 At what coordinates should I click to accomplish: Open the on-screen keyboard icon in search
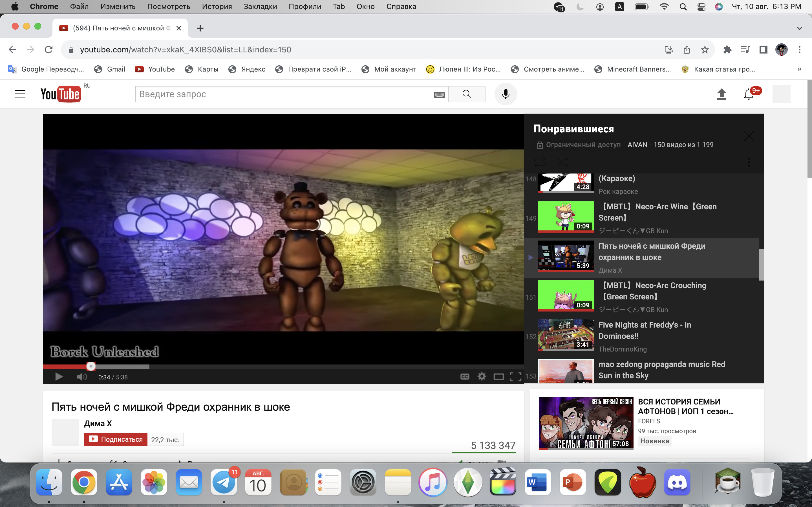(x=439, y=95)
